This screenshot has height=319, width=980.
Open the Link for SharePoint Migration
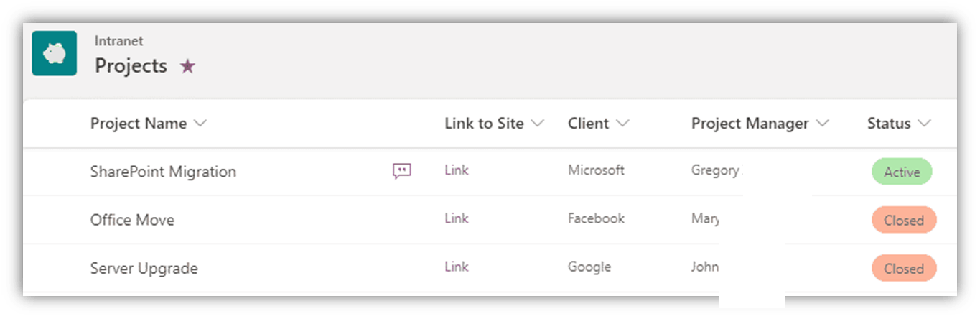457,170
